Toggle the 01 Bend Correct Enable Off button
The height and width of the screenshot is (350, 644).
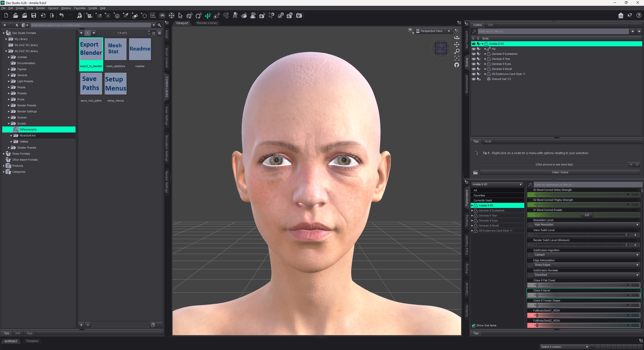point(587,215)
